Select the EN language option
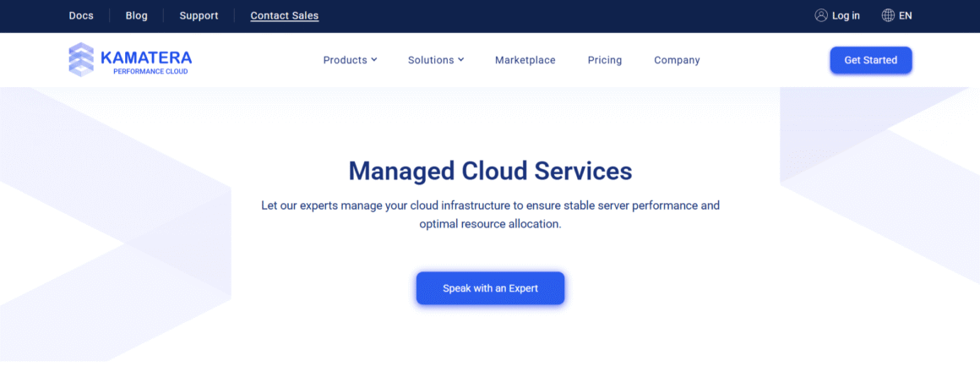The height and width of the screenshot is (372, 980). pos(905,15)
